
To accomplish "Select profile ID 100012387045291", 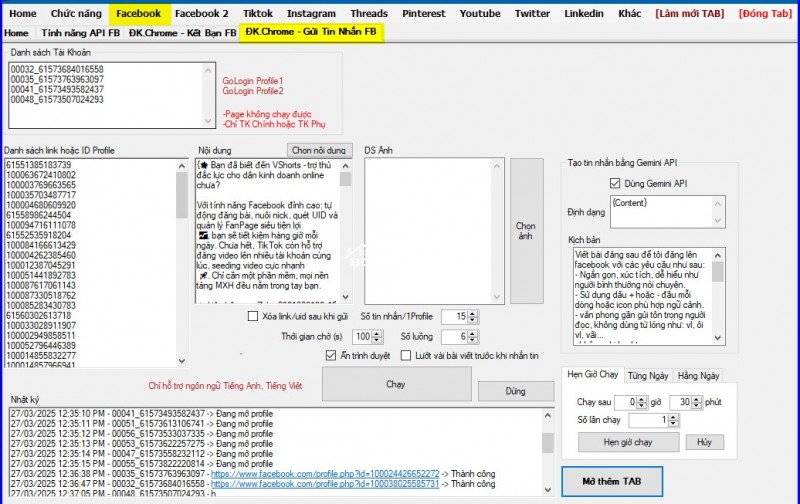I will [41, 265].
